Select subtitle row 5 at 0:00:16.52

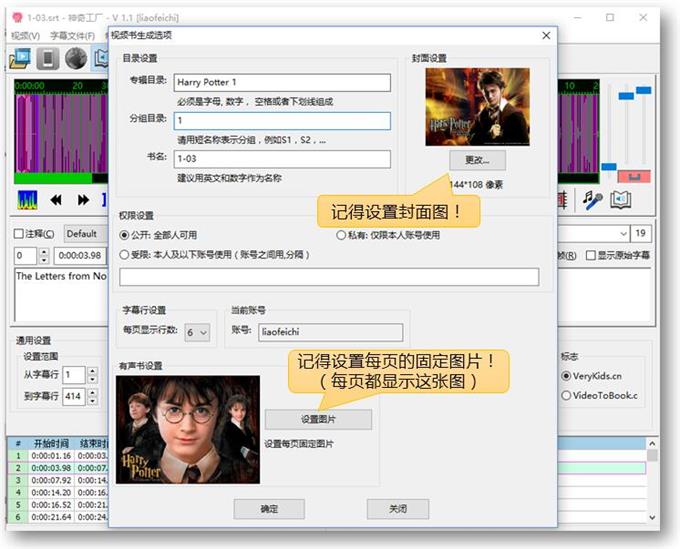click(58, 505)
